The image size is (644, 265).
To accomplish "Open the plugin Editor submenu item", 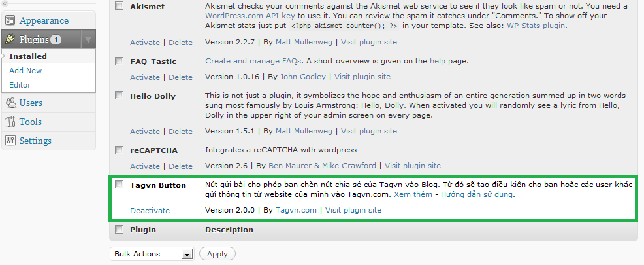I will coord(20,85).
